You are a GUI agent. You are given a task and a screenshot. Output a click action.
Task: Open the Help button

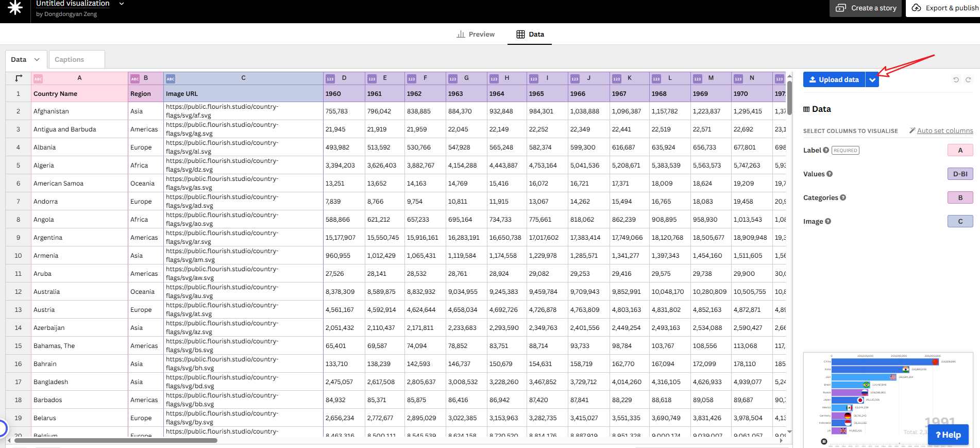pyautogui.click(x=948, y=435)
